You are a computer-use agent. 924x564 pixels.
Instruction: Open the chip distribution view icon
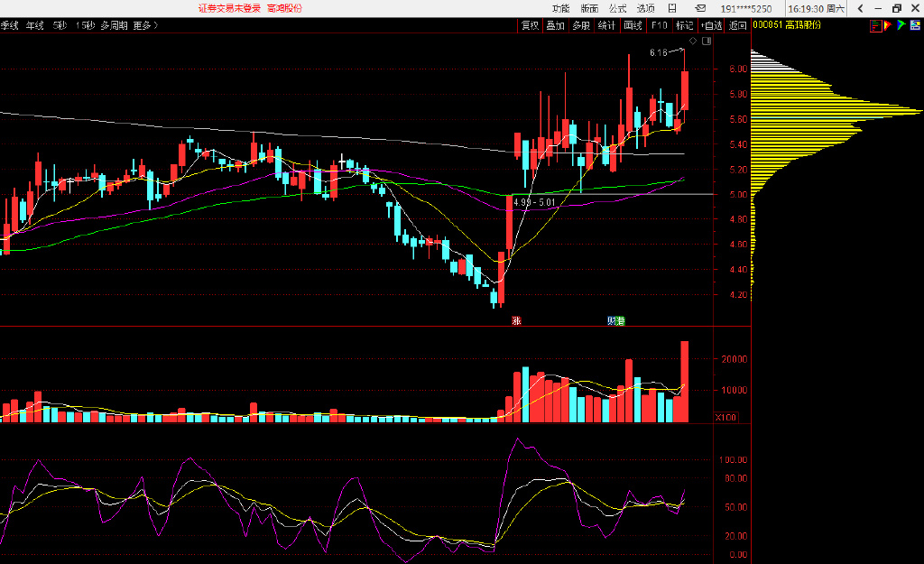click(875, 25)
